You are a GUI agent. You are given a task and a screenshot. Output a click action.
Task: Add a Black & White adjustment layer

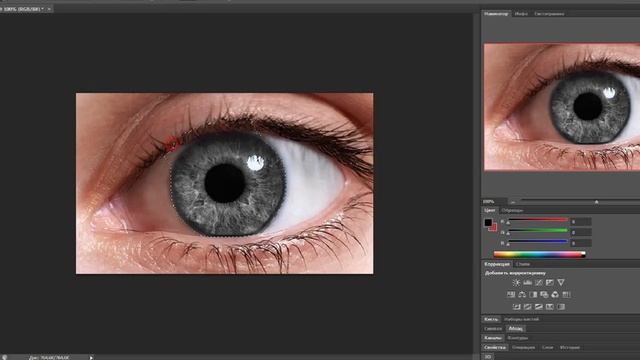click(x=533, y=295)
